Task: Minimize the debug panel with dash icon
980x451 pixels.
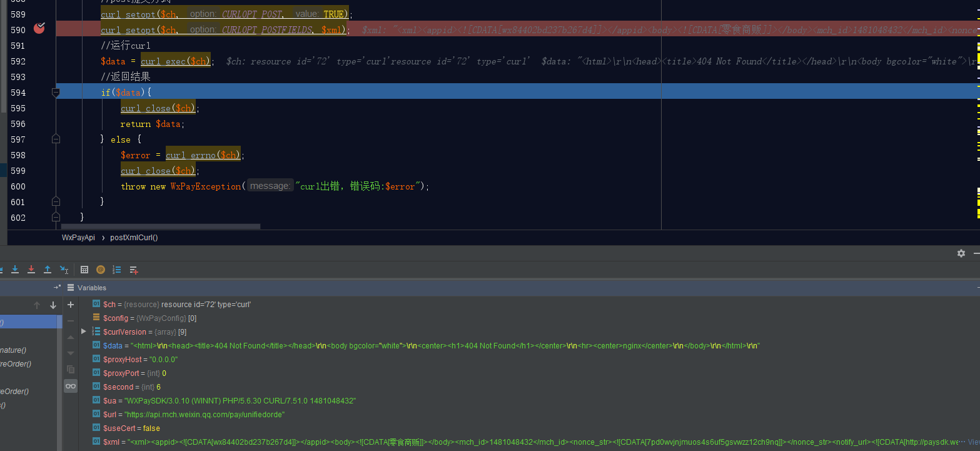Action: pyautogui.click(x=976, y=253)
